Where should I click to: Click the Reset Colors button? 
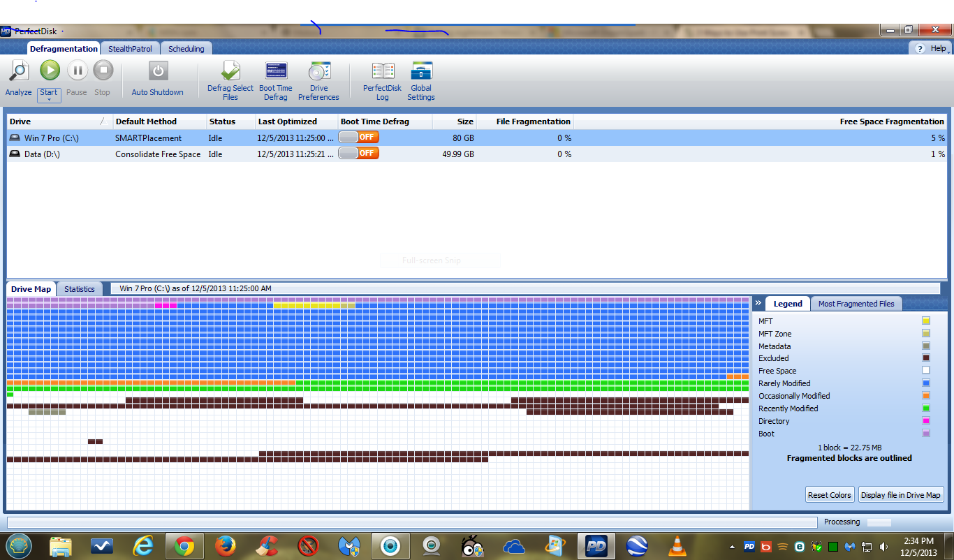pos(830,495)
